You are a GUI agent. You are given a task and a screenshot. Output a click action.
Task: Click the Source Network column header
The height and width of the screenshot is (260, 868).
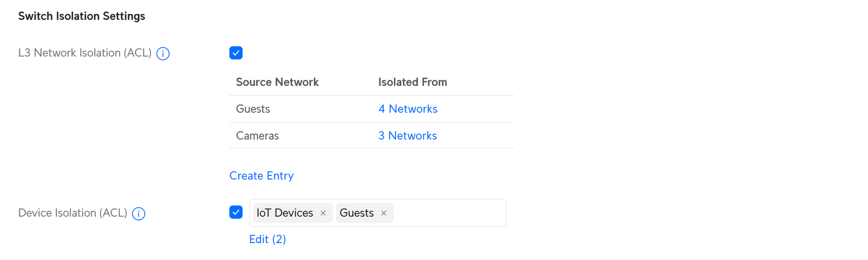coord(277,82)
